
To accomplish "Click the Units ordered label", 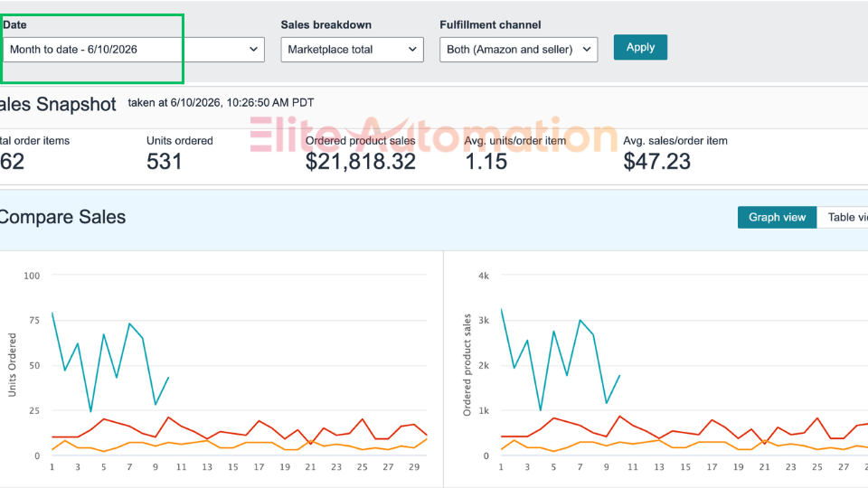I will point(180,141).
